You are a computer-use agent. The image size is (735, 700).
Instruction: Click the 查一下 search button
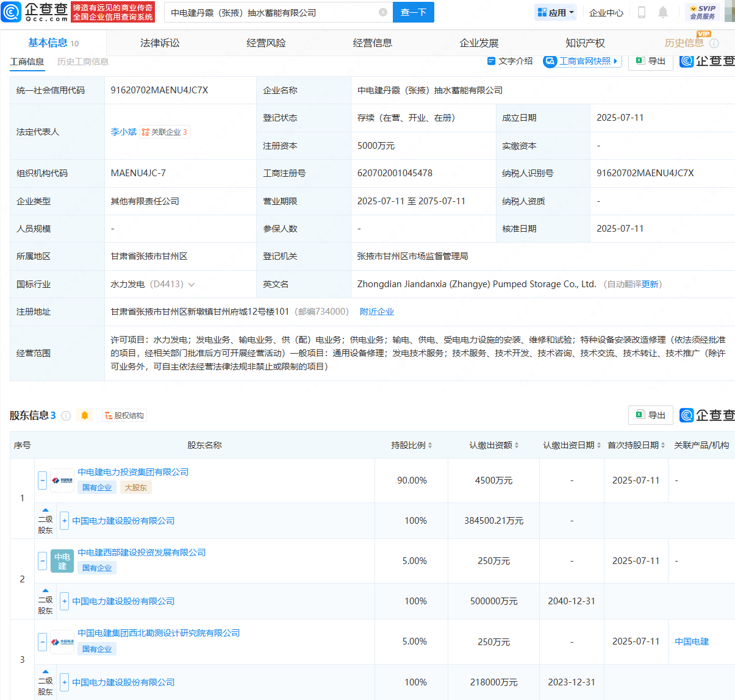(413, 12)
